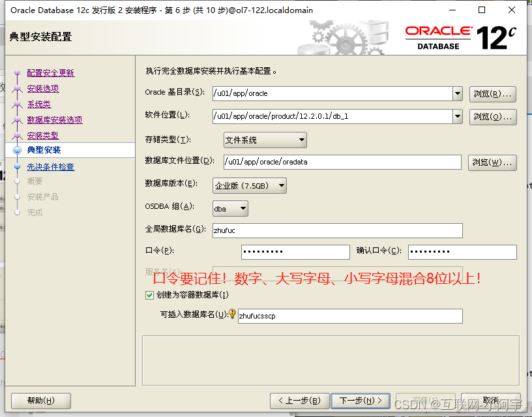This screenshot has width=532, height=417.
Task: Open the Oracle 基目录 dropdown arrow
Action: point(458,93)
